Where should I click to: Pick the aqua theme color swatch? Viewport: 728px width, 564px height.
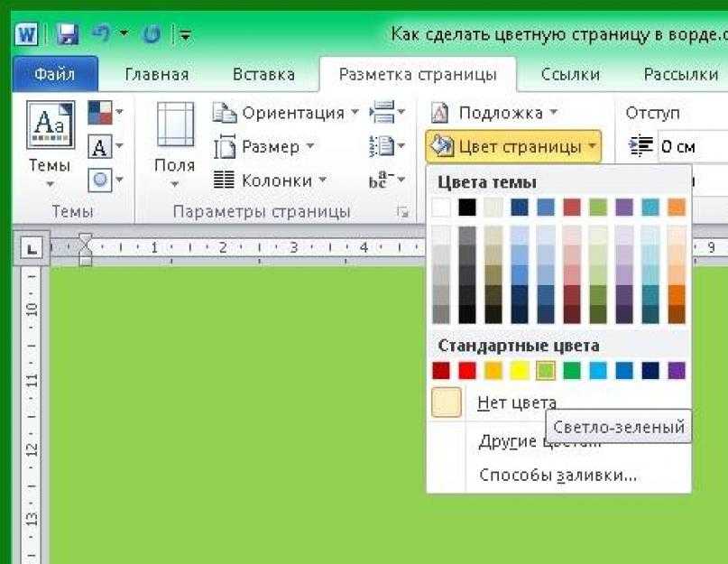click(x=650, y=208)
